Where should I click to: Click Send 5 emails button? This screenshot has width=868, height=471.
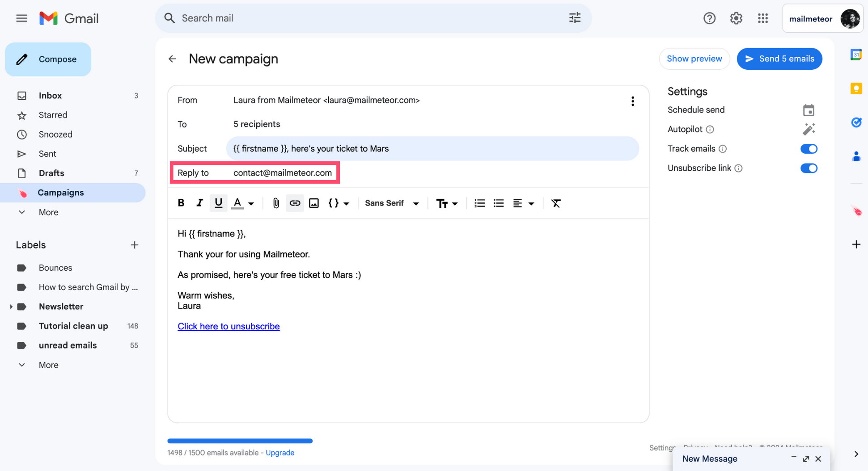coord(779,59)
